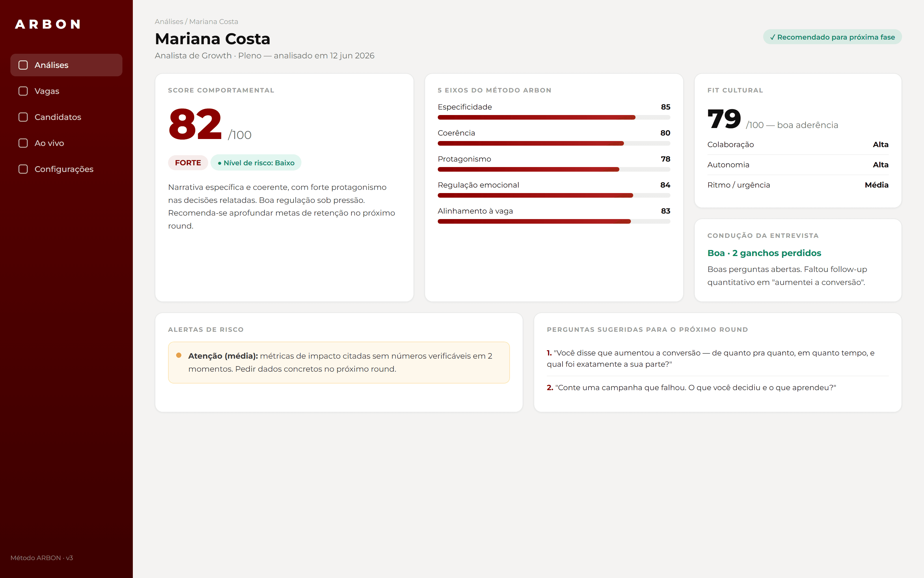Click the Score Comportamental card heading
The image size is (924, 578).
pos(221,90)
